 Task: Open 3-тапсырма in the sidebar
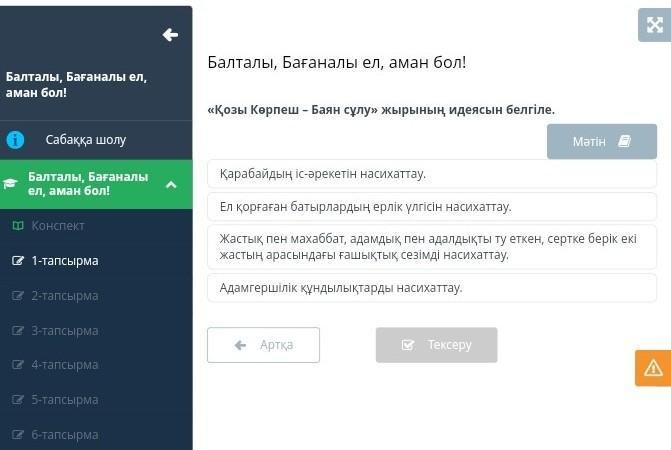tap(64, 331)
